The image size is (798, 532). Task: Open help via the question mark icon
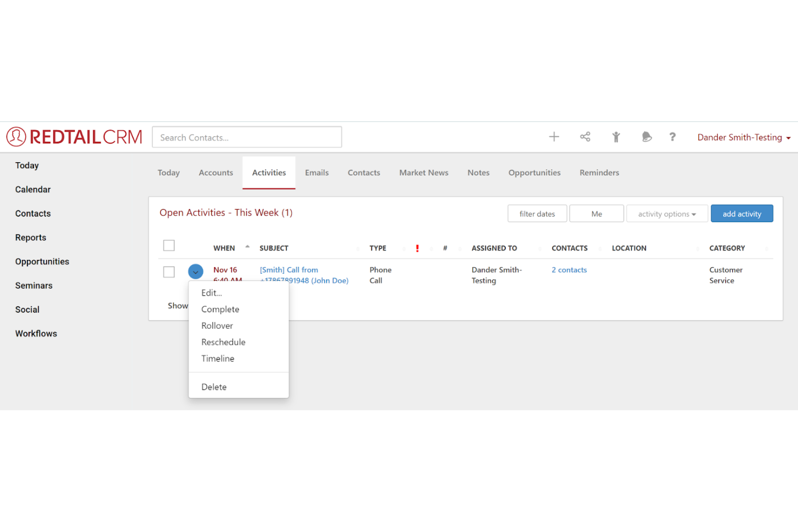click(672, 137)
